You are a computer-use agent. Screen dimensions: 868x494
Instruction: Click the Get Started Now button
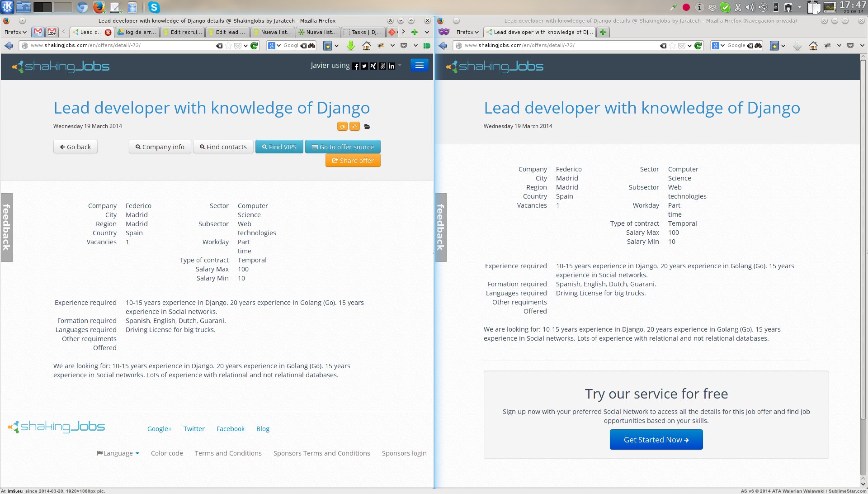pos(656,440)
